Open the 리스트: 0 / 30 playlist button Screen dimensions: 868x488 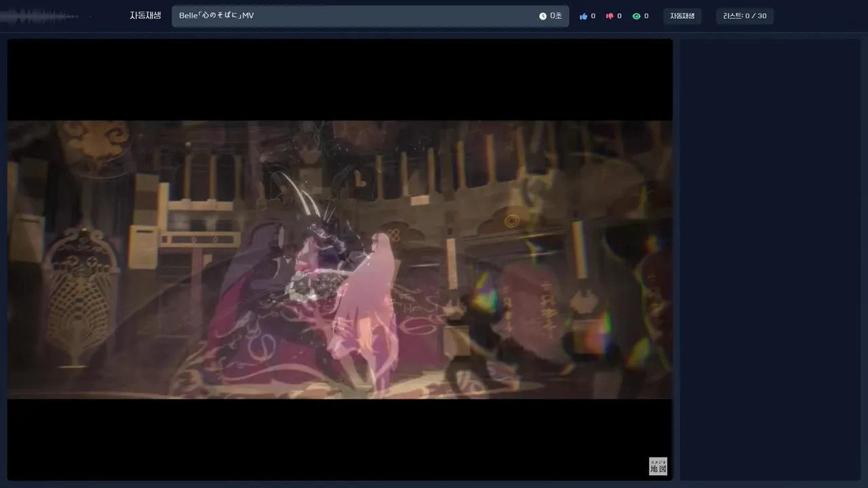pyautogui.click(x=745, y=16)
